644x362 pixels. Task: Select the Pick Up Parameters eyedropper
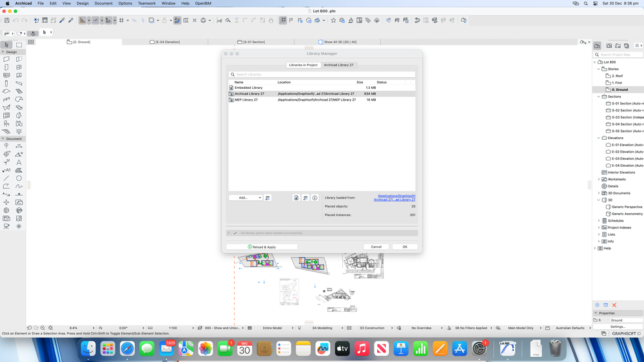62,20
